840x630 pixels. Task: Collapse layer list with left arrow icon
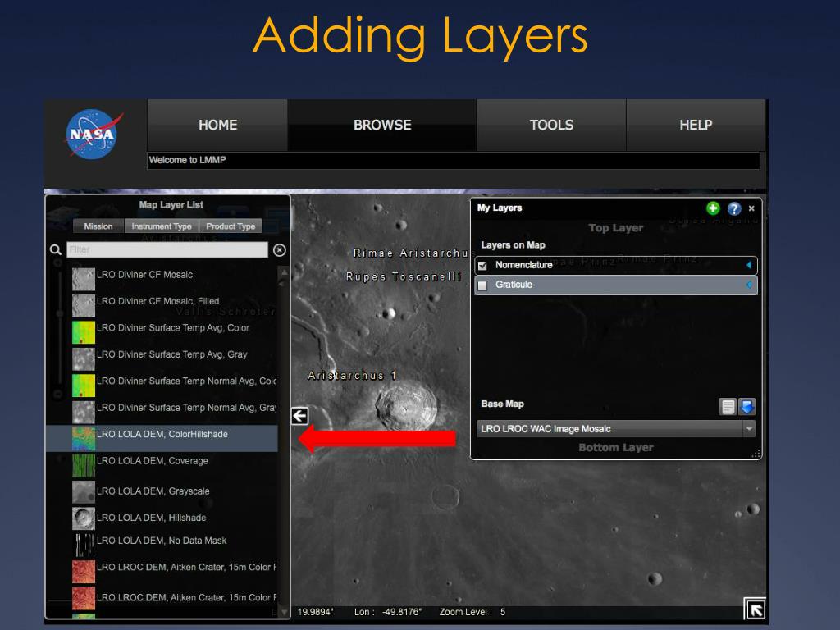(299, 416)
